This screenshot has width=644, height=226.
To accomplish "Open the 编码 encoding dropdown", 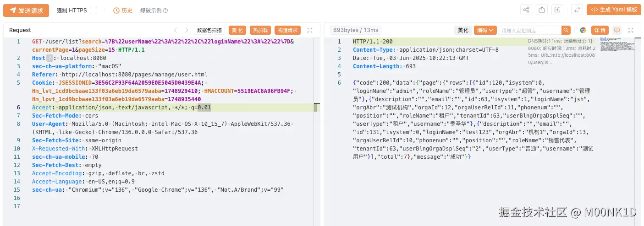I will (485, 30).
